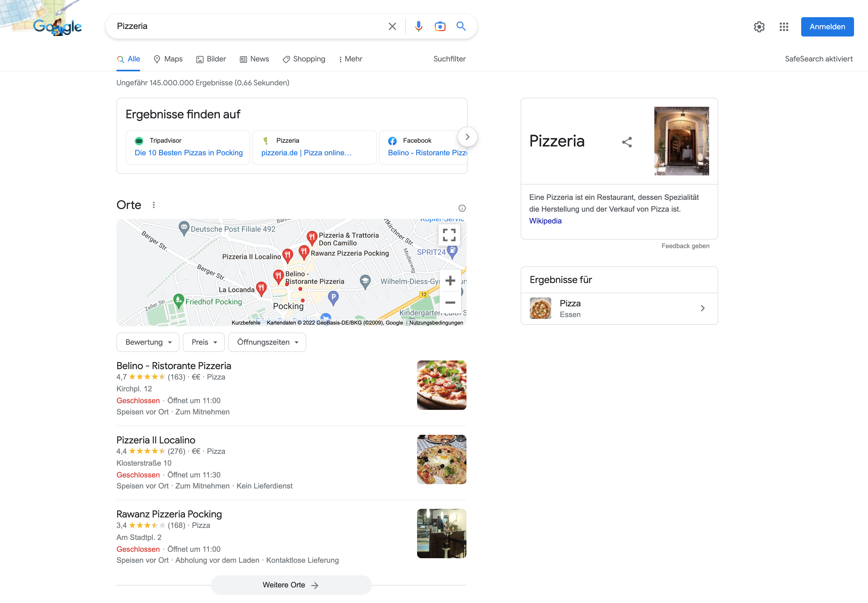Open search by image camera icon
868x603 pixels.
point(440,27)
